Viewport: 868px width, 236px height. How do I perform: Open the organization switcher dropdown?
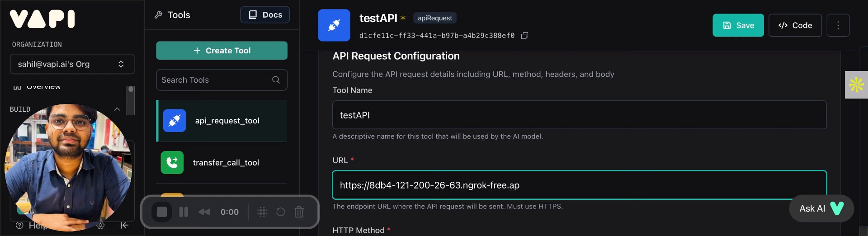(x=72, y=64)
